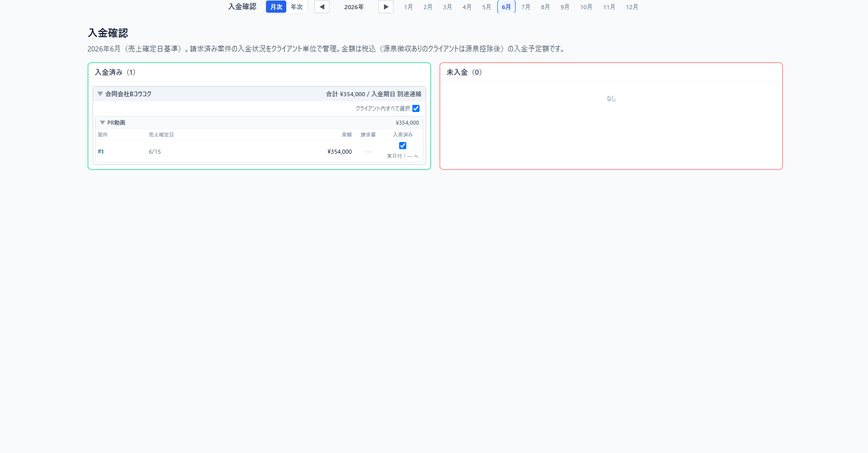The image size is (868, 453).
Task: Select the 1月 tab
Action: click(408, 7)
